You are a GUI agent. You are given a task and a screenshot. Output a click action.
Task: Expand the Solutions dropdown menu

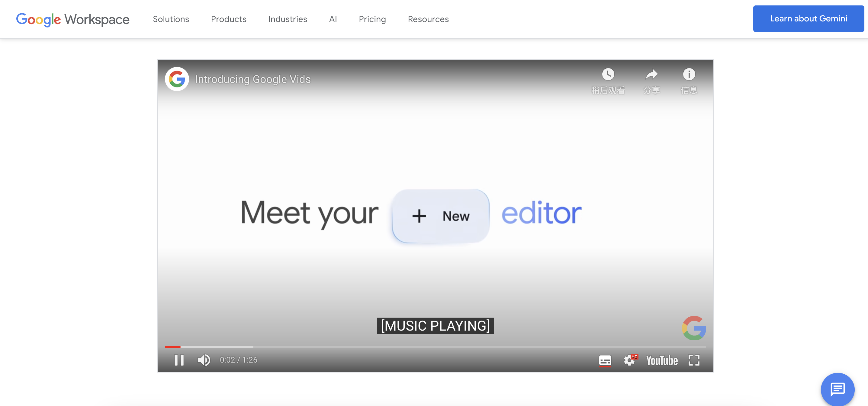171,19
